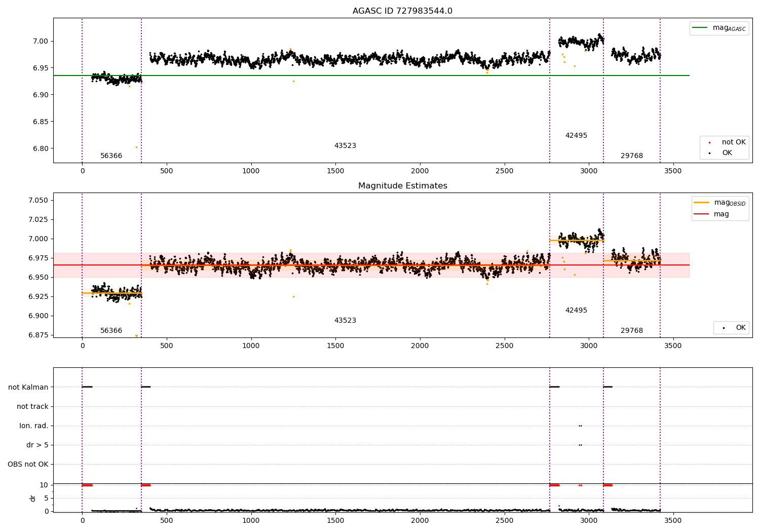Click the mag OBSID legend label
Viewport: 760px width, 532px height.
coord(730,203)
